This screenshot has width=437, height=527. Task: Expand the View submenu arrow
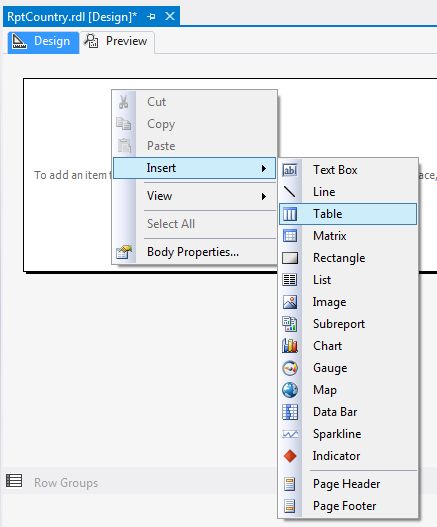coord(264,196)
